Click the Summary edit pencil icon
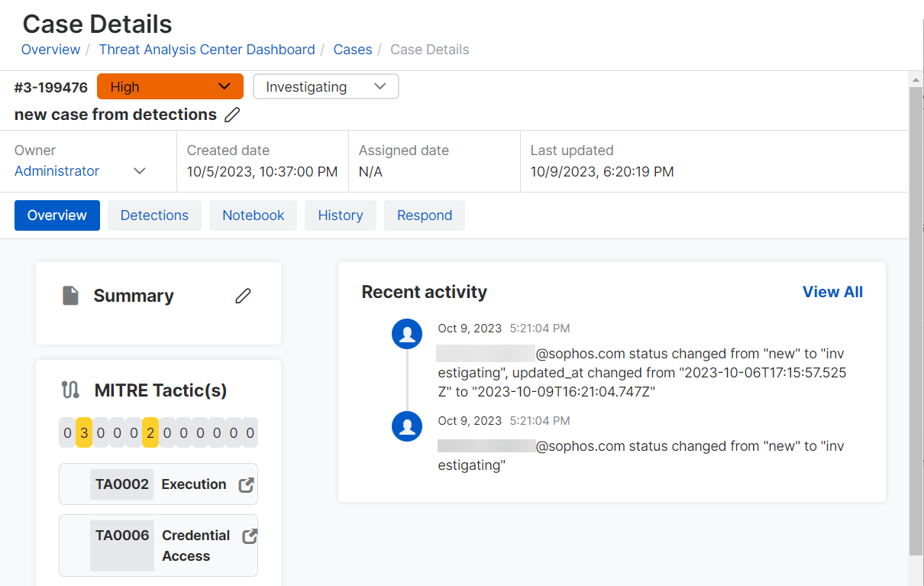Image resolution: width=924 pixels, height=586 pixels. click(x=243, y=296)
